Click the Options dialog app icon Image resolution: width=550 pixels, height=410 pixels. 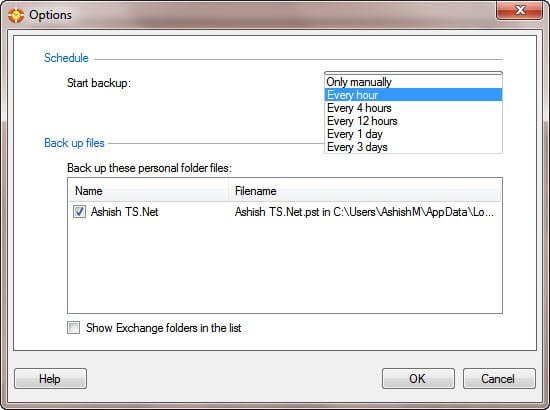(x=16, y=15)
